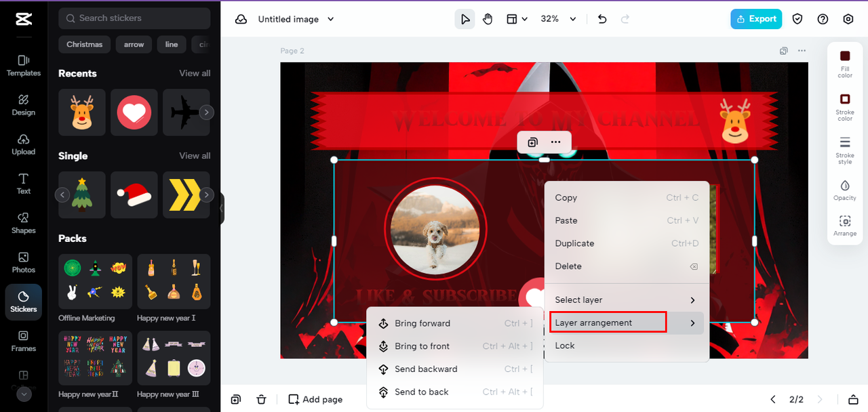Open the Untitled image name dropdown
This screenshot has width=868, height=412.
click(296, 19)
